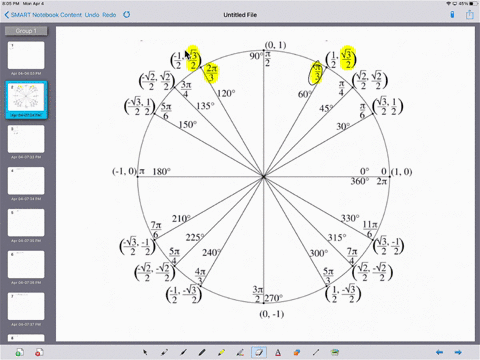The height and width of the screenshot is (360, 480).
Task: Tap the insert picture icon
Action: pos(335,352)
